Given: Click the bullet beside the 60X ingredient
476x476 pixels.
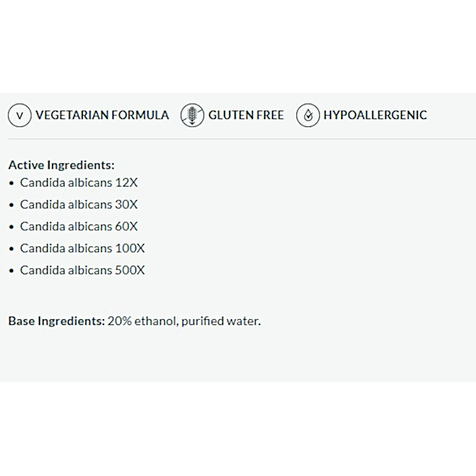Looking at the screenshot, I should (x=12, y=227).
